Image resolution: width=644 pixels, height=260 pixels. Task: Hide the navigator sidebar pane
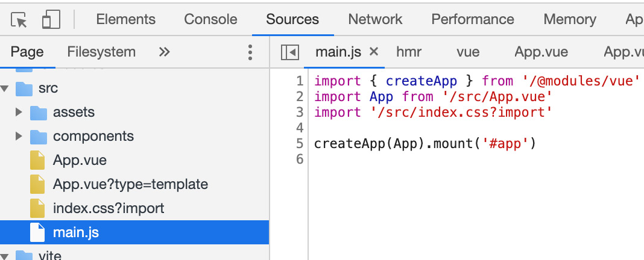click(x=290, y=52)
